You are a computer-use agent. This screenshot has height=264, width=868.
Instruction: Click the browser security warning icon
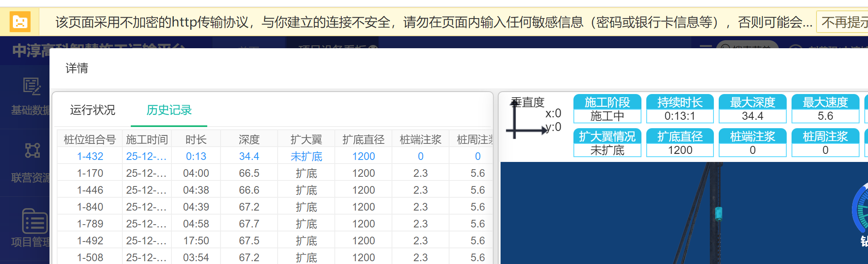click(20, 22)
